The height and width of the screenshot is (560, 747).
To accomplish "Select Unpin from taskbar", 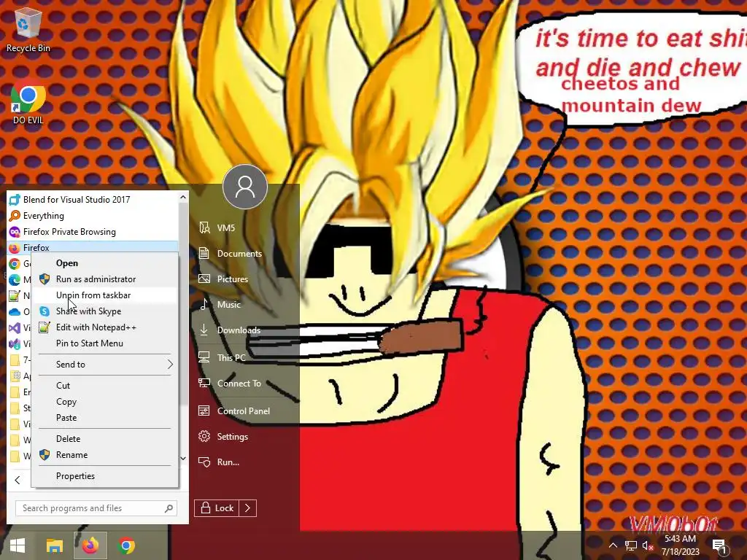I will (x=105, y=295).
